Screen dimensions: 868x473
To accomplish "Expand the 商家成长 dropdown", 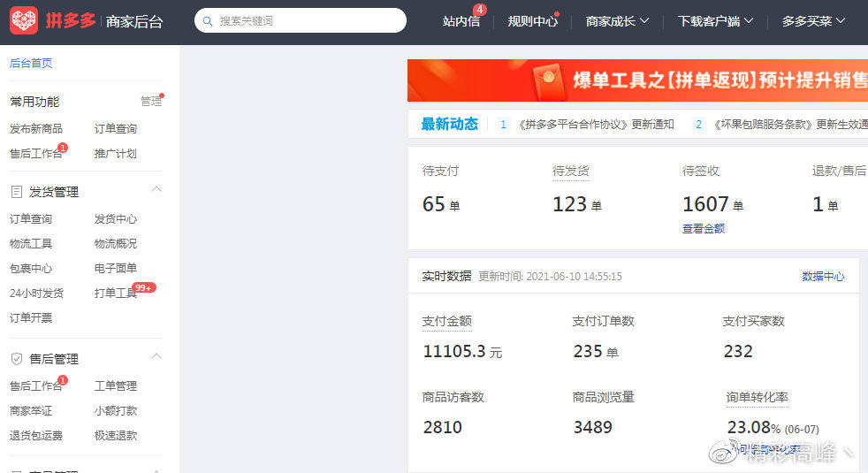I will click(617, 21).
